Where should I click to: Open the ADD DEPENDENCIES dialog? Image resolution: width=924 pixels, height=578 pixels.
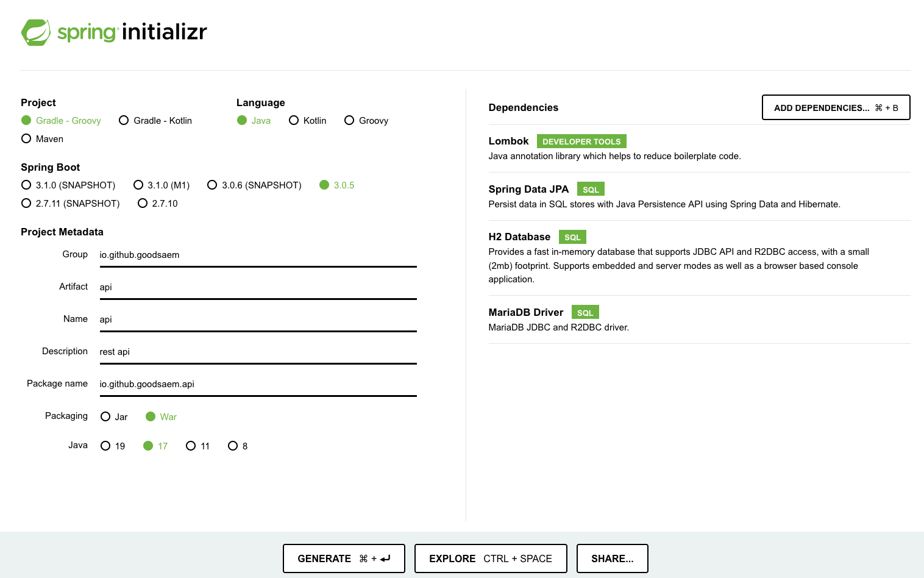[x=836, y=107]
